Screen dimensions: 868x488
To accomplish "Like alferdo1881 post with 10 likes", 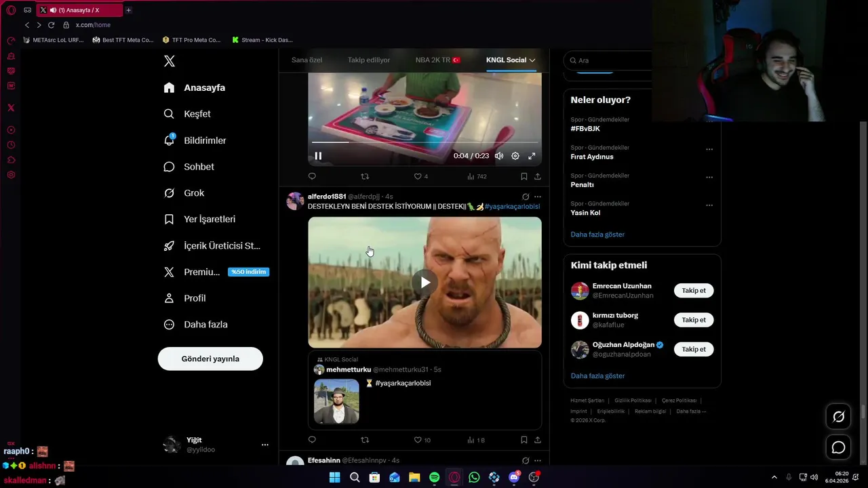I will click(x=422, y=440).
